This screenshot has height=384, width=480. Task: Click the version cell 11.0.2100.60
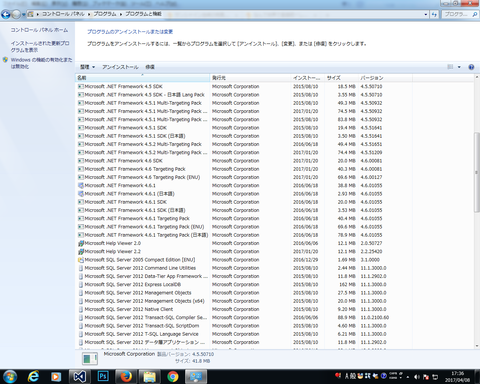(375, 318)
